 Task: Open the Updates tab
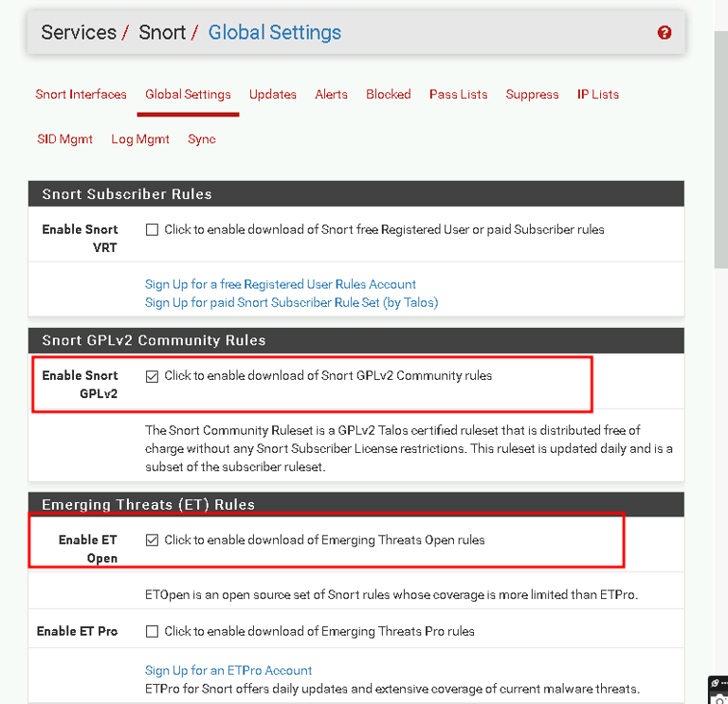(273, 94)
